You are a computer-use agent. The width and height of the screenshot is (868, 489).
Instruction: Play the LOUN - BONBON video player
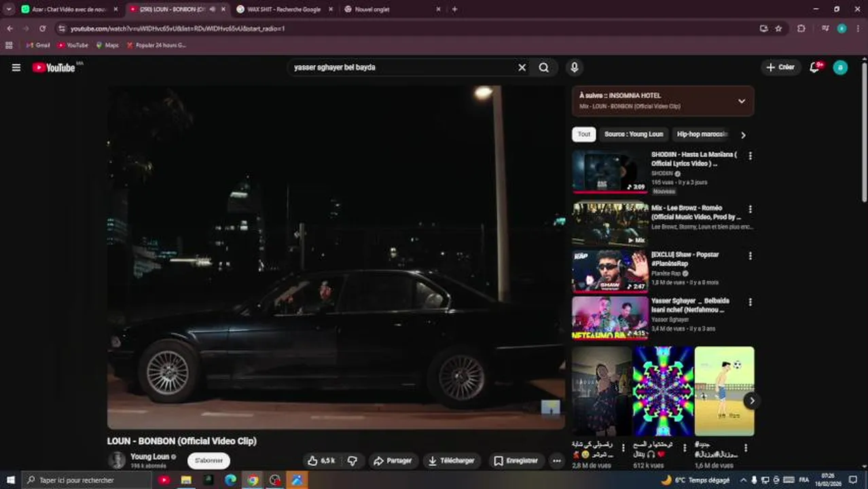point(336,257)
